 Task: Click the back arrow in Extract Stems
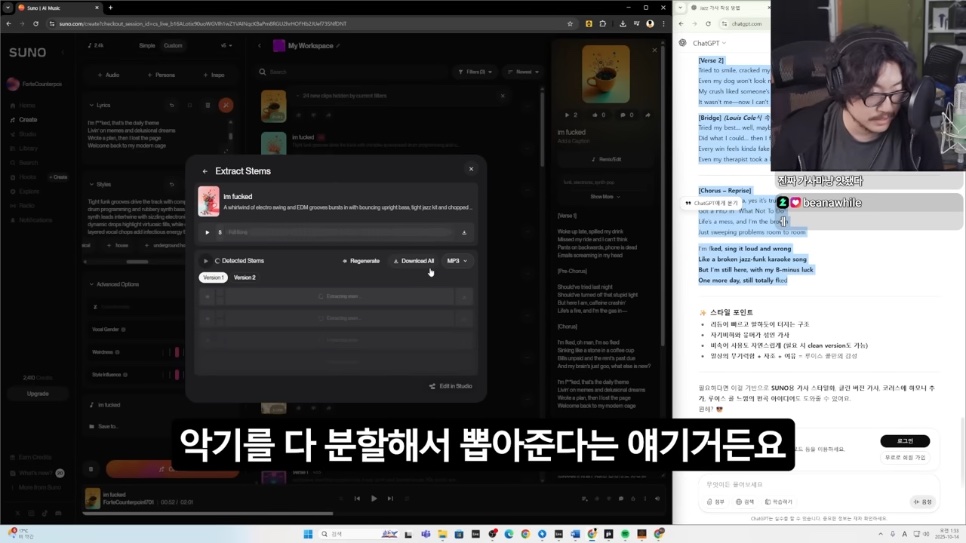pos(205,171)
